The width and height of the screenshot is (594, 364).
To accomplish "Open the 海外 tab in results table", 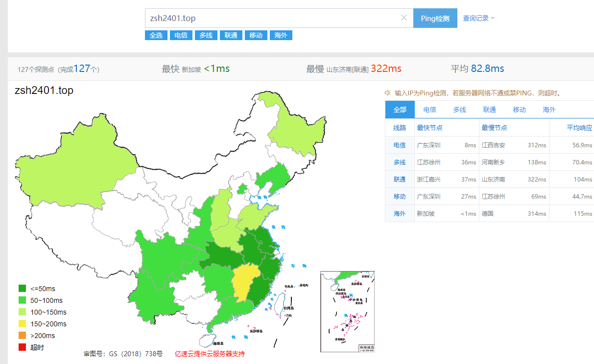I will tap(549, 110).
